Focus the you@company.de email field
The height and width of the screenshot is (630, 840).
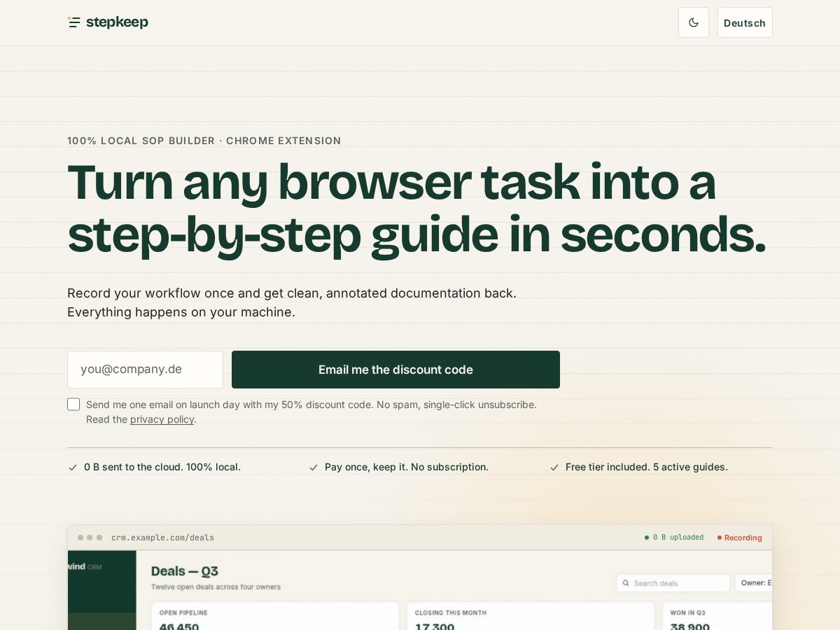145,370
